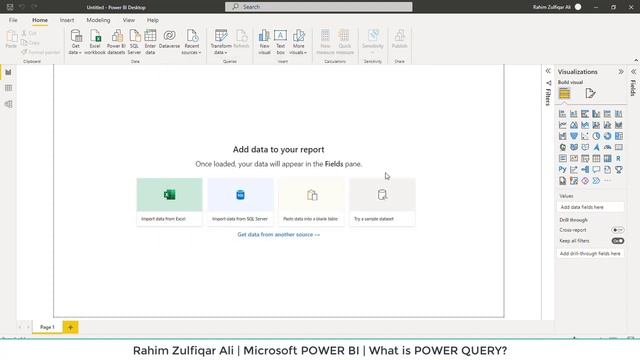Expand the Filters pane
Image resolution: width=640 pixels, height=360 pixels.
click(548, 71)
